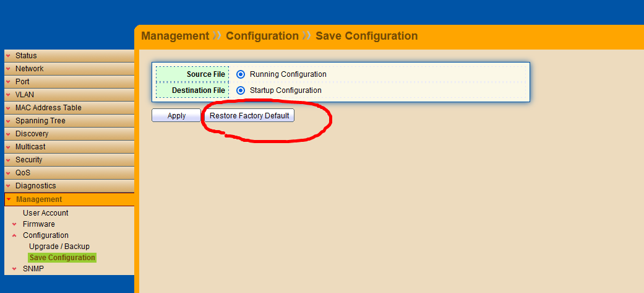Click the Restore Factory Default button
Viewport: 644px width, 293px height.
coord(249,116)
